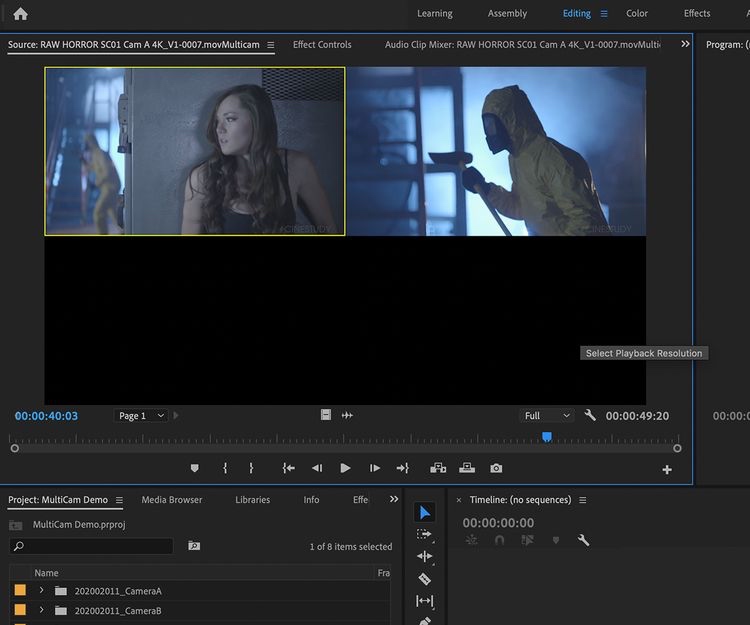The image size is (750, 625).
Task: Select the Selection tool arrow
Action: pos(425,513)
